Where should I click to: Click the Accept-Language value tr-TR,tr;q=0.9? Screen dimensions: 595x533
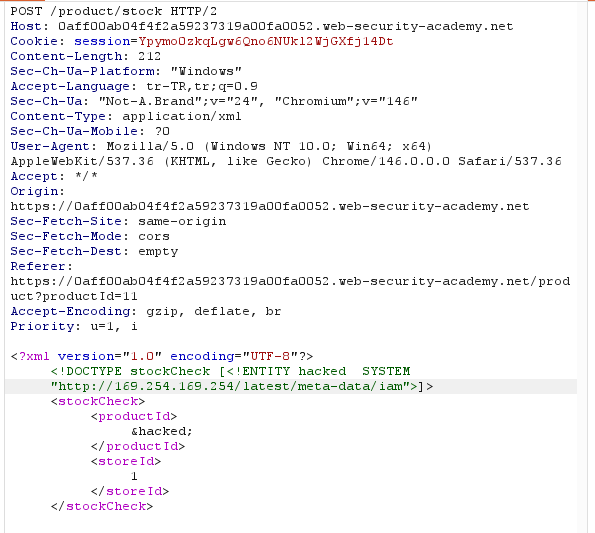tap(202, 86)
